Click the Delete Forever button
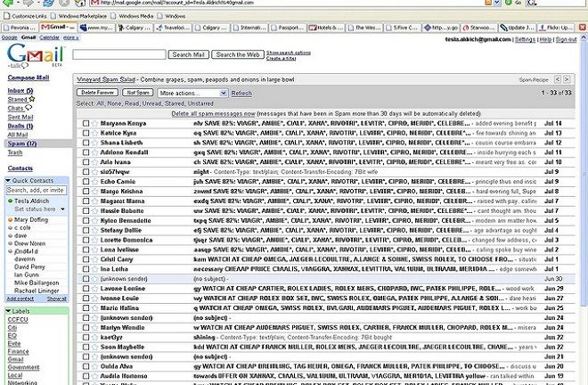The image size is (588, 385). click(x=97, y=93)
